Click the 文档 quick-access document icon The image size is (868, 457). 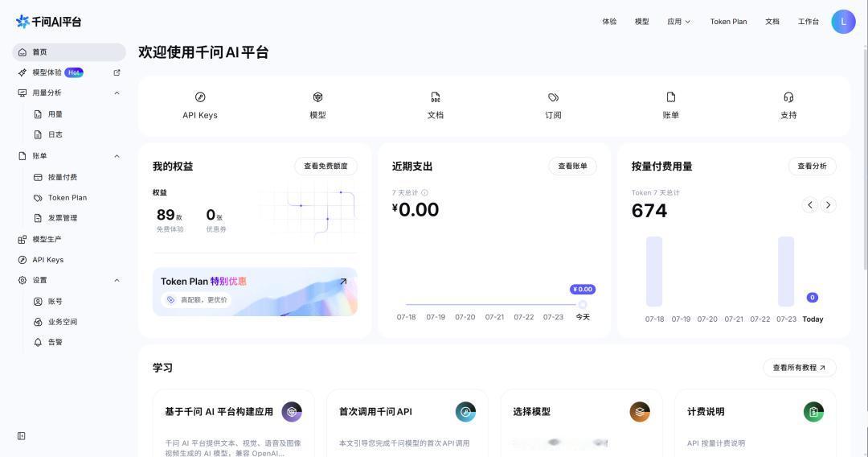coord(436,97)
